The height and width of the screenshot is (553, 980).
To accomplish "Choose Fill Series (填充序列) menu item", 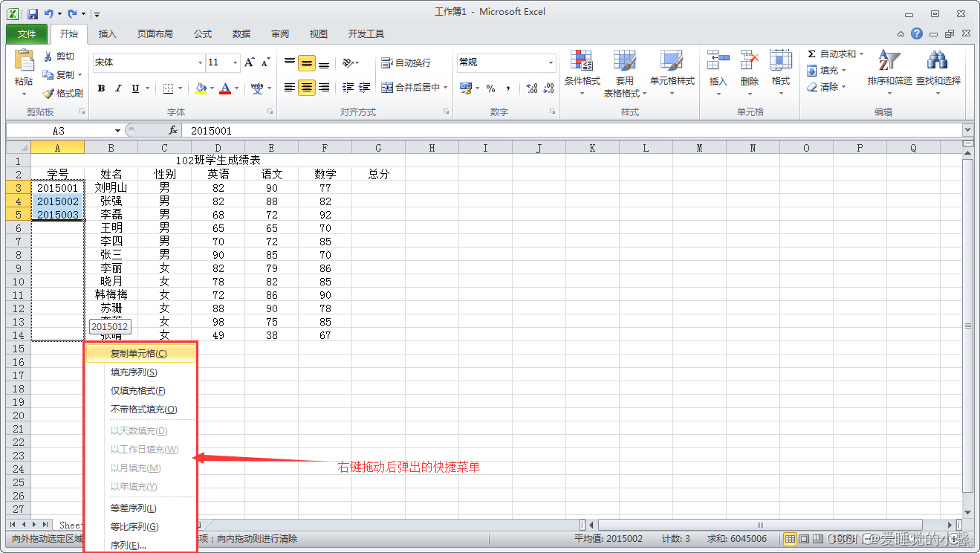I will [141, 372].
